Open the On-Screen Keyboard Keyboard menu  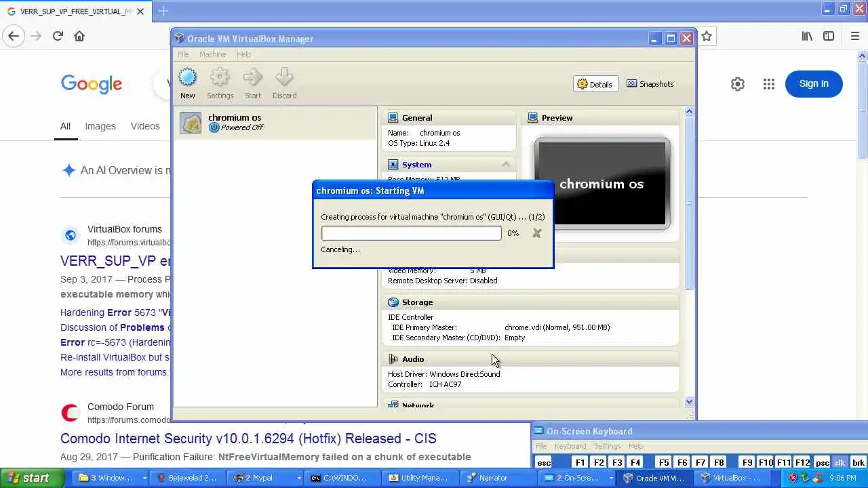[x=570, y=446]
